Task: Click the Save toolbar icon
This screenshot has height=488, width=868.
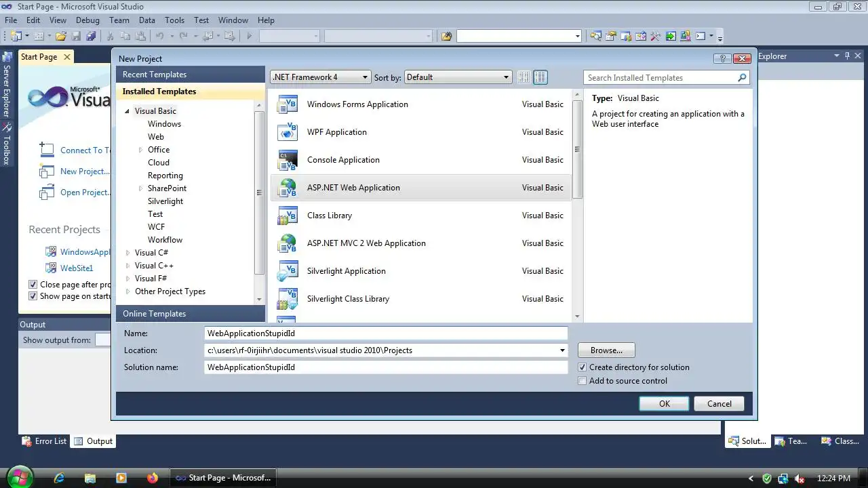Action: (76, 36)
